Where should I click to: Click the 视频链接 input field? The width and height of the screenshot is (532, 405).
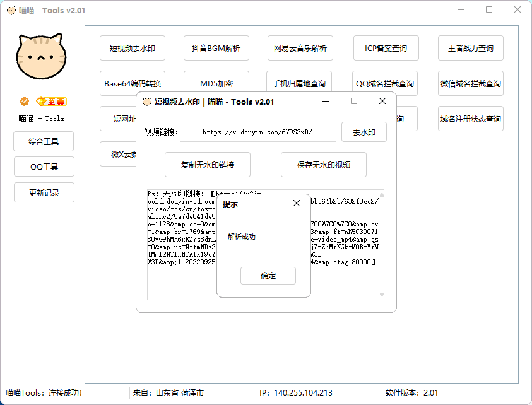click(258, 132)
